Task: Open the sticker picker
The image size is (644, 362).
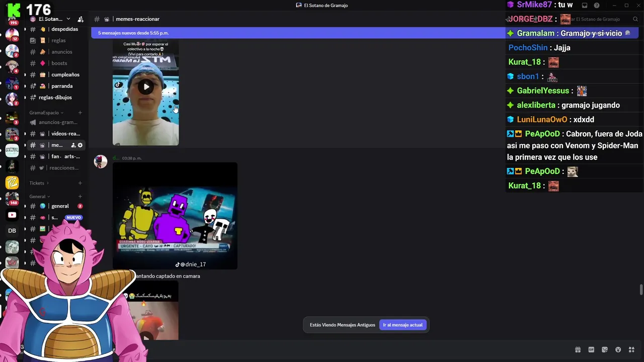Action: [x=605, y=350]
